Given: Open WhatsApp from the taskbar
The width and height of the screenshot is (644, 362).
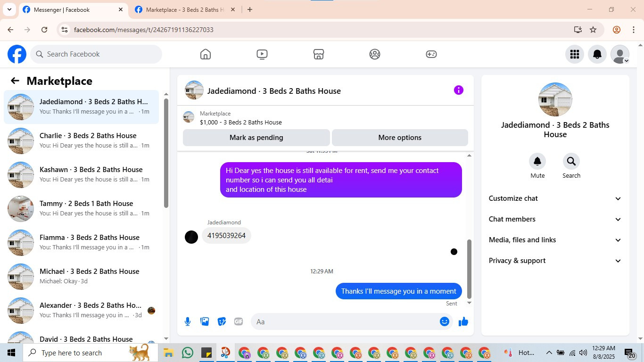Looking at the screenshot, I should (188, 353).
